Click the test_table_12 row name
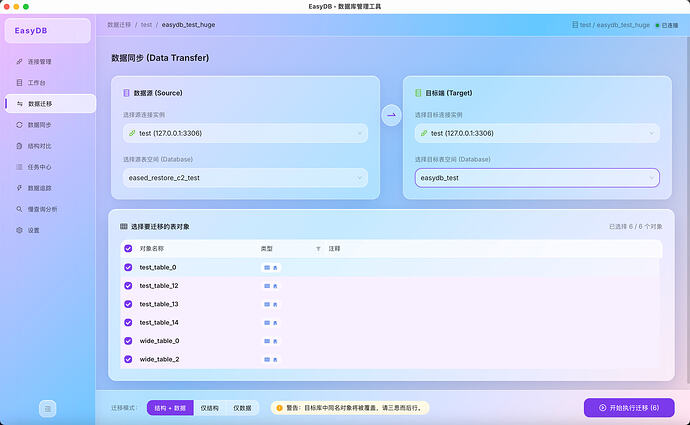This screenshot has width=690, height=425. [x=159, y=286]
